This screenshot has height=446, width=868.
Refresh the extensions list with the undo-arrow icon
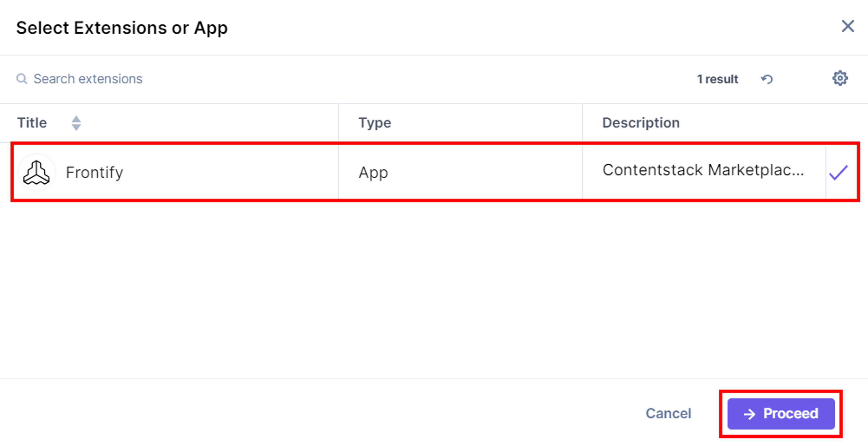pyautogui.click(x=767, y=79)
